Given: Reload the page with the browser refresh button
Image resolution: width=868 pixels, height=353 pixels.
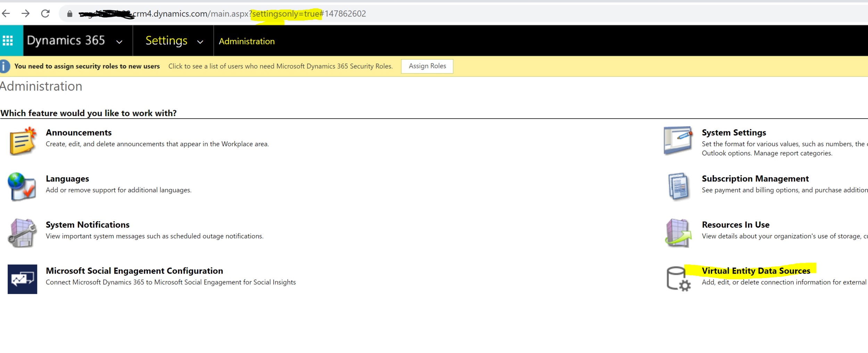Looking at the screenshot, I should 45,14.
